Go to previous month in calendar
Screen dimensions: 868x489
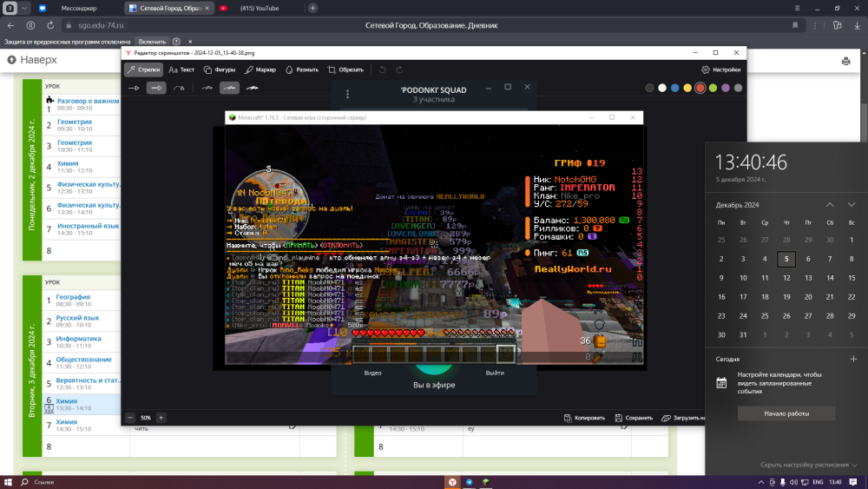click(x=830, y=205)
